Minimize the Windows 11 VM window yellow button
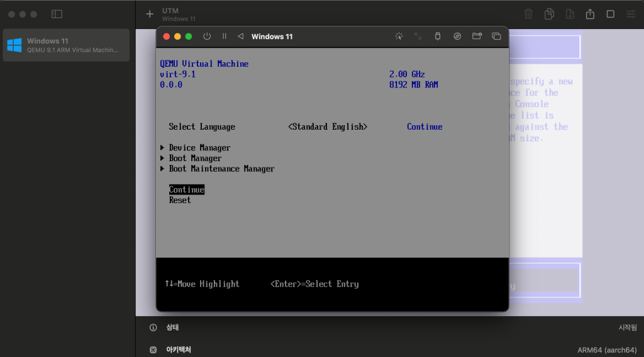644x357 pixels. (177, 36)
